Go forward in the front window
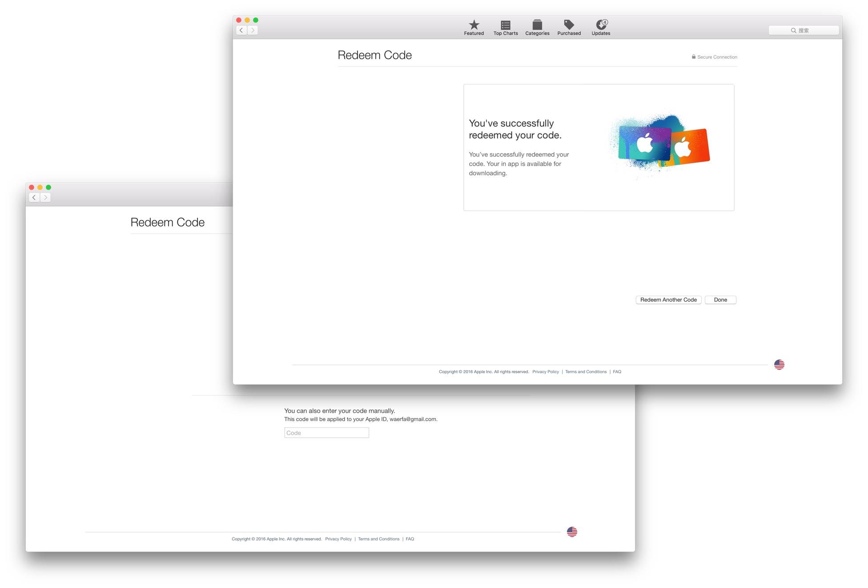The height and width of the screenshot is (588, 868). coord(253,30)
